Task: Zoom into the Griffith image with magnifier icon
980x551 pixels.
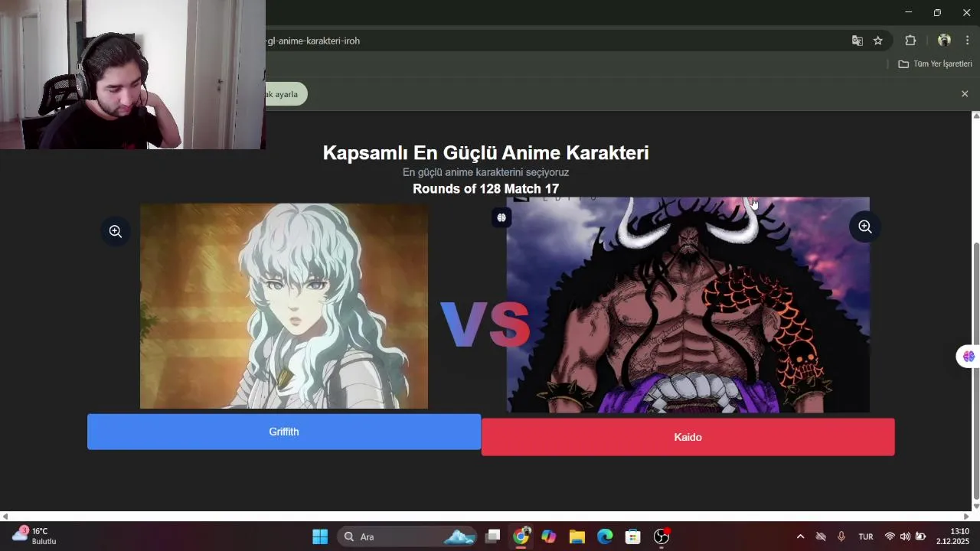Action: (116, 231)
